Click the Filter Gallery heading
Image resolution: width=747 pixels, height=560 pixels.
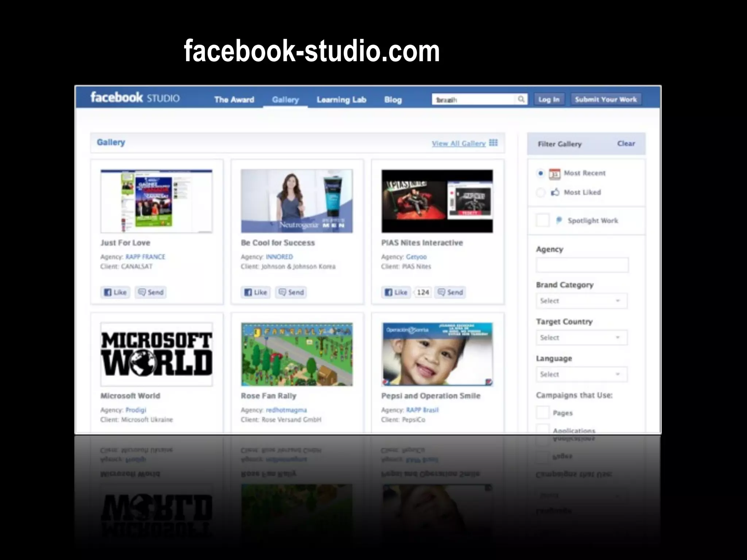[560, 144]
